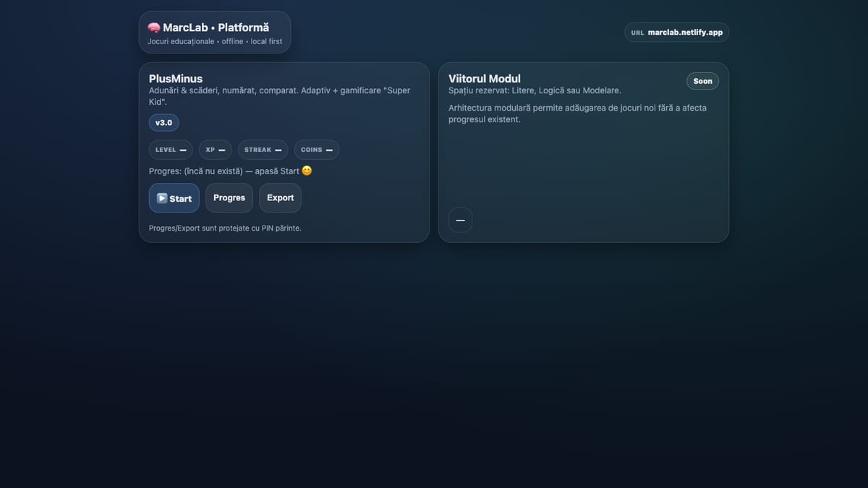Click the Jocuri educaționale subtitle text
Viewport: 868px width, 488px height.
pos(215,41)
